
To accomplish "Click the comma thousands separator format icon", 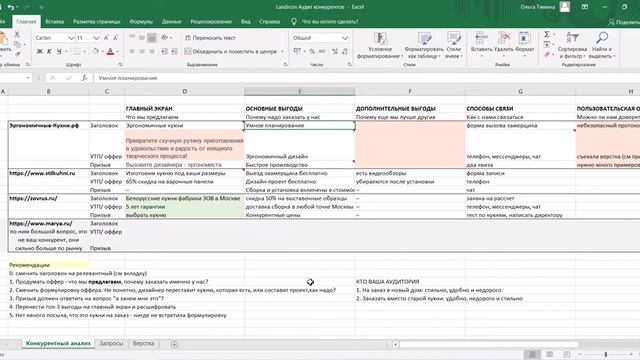I will [322, 51].
